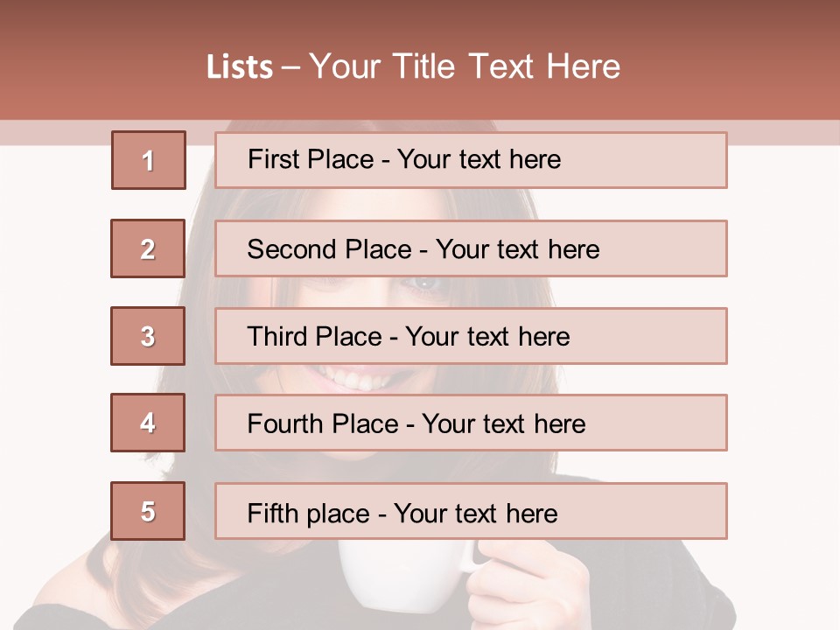Select the number 4 box
840x630 pixels.
(x=148, y=423)
